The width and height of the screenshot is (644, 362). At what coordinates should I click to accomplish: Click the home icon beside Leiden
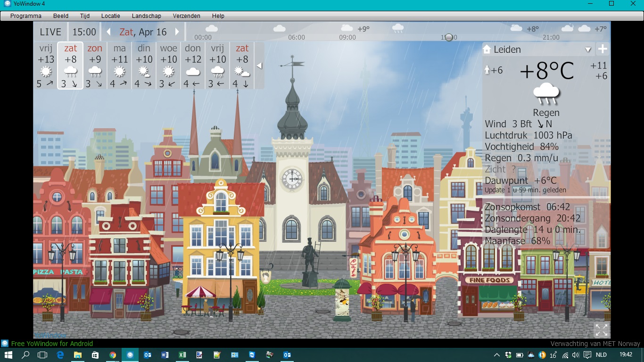click(x=487, y=49)
